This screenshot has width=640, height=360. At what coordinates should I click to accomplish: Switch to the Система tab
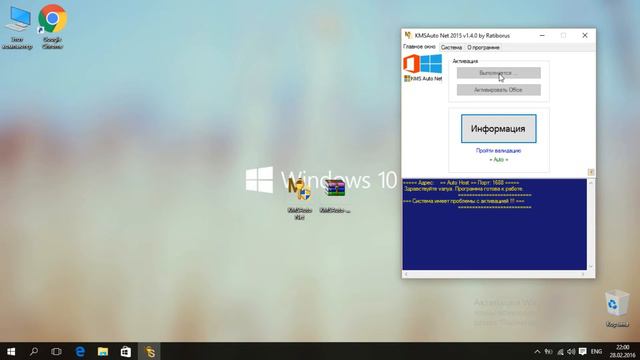click(x=451, y=47)
